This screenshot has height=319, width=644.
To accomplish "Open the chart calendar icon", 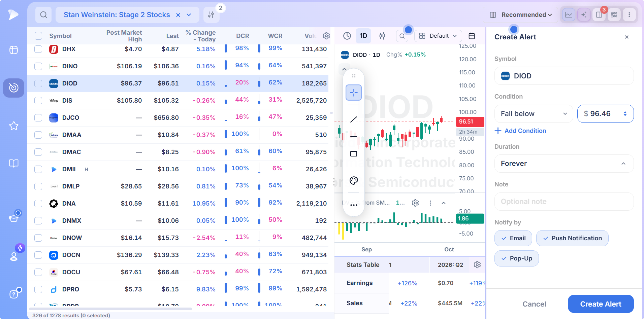I will (472, 36).
